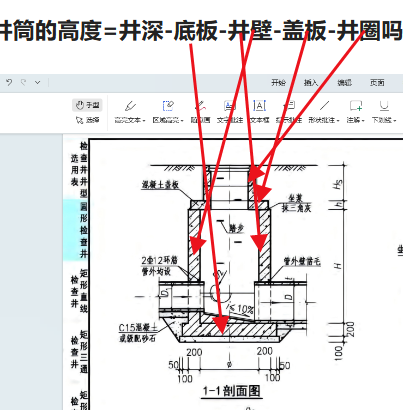Select the 注解 note comment icon
Viewport: 403px width, 410px height.
[x=356, y=106]
